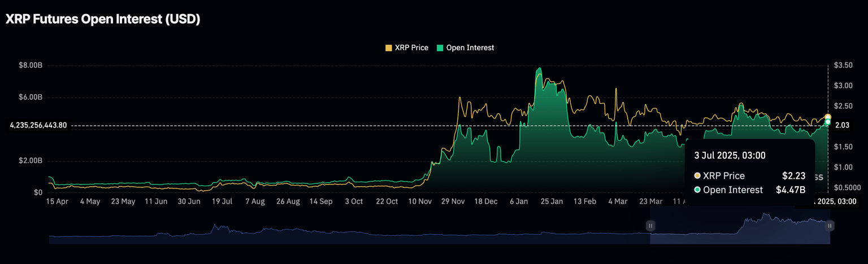Click the 2.03 crosshair price label

point(841,125)
